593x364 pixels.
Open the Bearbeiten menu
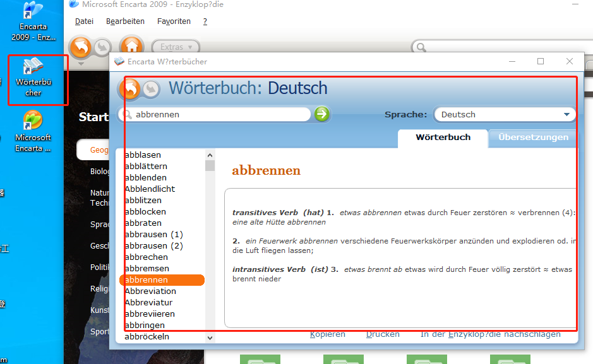pyautogui.click(x=125, y=21)
